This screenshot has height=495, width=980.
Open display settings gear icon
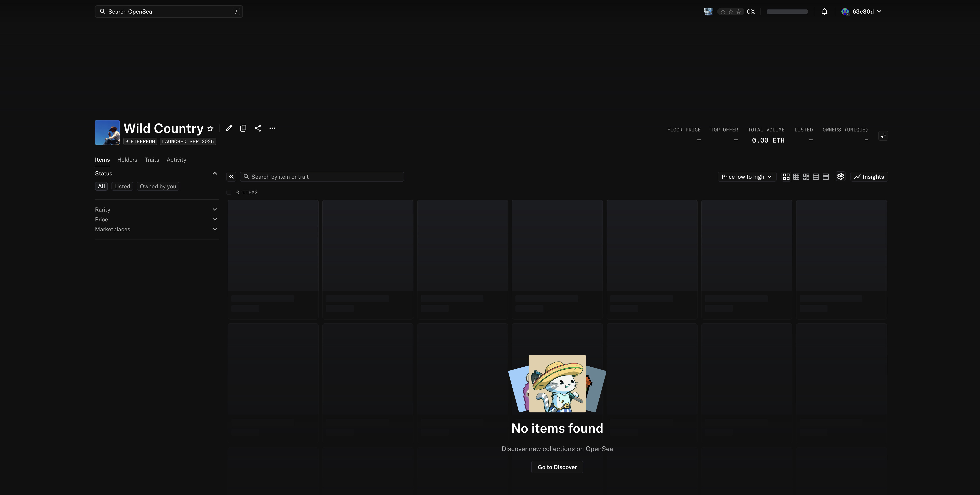point(840,177)
